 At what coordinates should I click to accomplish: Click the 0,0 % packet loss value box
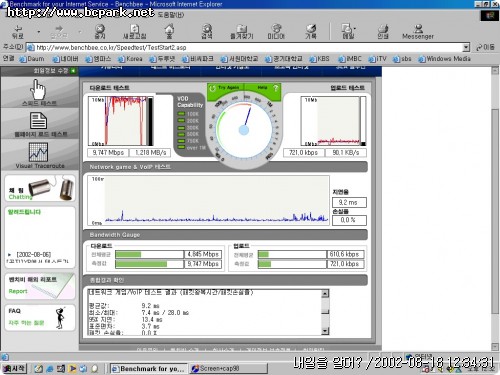pyautogui.click(x=349, y=220)
